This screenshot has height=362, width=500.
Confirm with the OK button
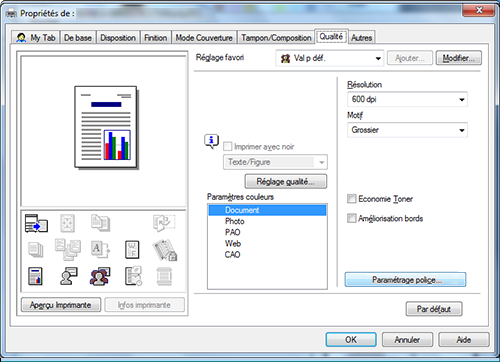tap(351, 340)
